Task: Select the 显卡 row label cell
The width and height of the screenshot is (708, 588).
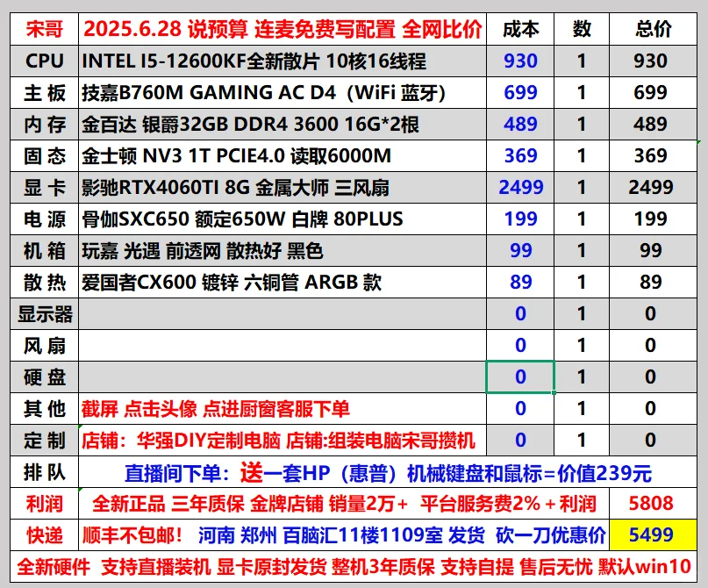Action: 44,188
